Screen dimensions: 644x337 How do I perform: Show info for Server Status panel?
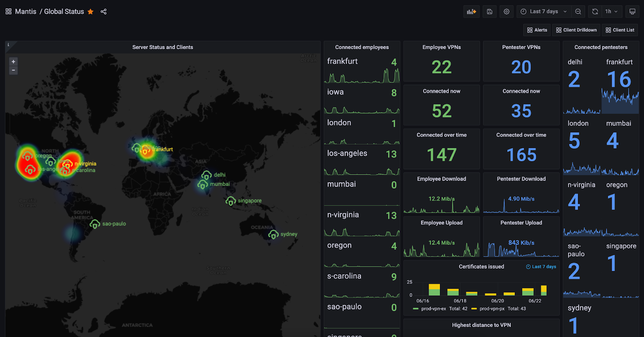8,45
